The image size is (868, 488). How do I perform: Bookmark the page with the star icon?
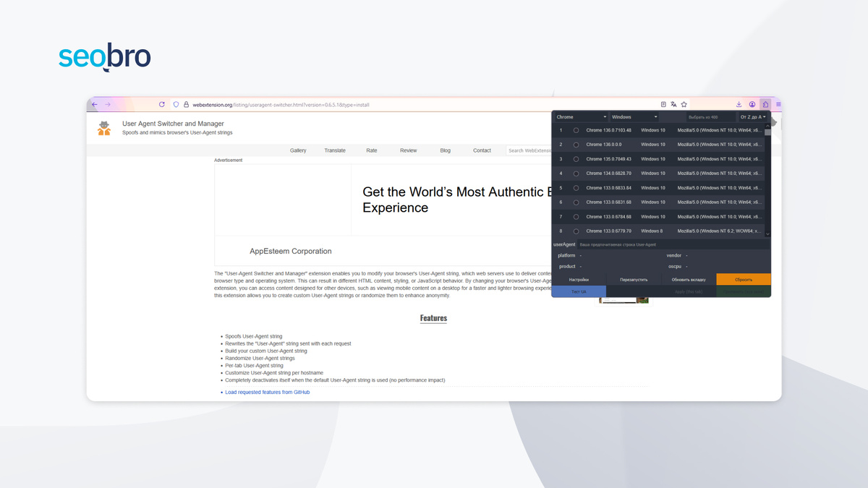pos(684,104)
